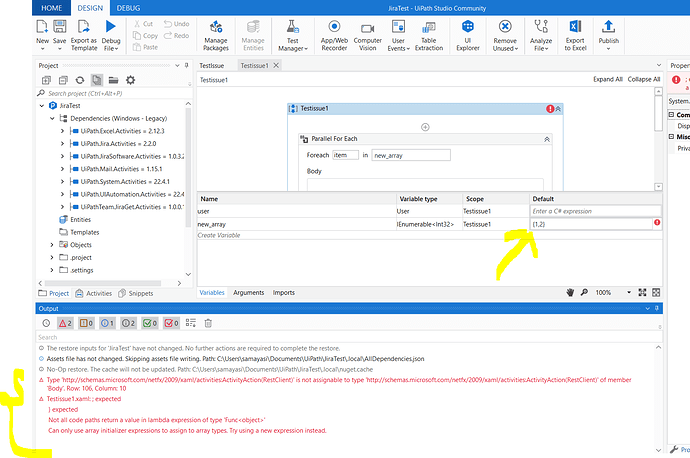Toggle the Output panel list view icon
Image resolution: width=690 pixels, height=458 pixels.
coord(191,323)
